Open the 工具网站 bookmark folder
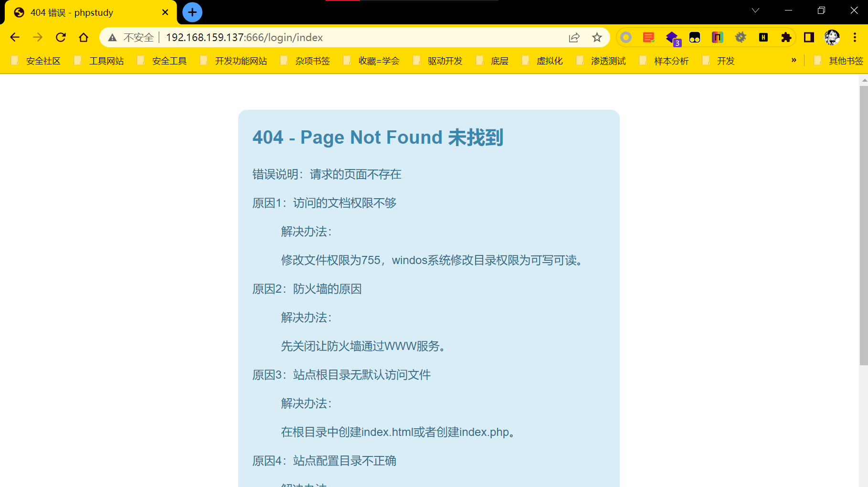Screen dimensions: 868x487 (99, 61)
